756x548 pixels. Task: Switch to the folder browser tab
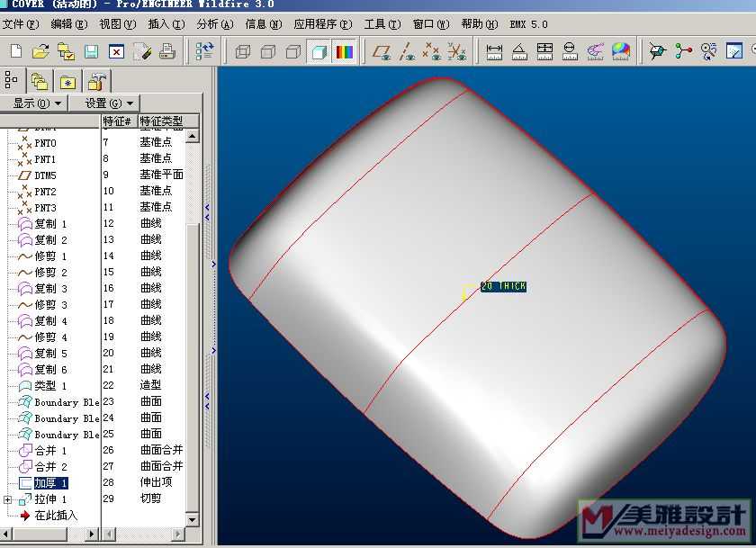[39, 82]
